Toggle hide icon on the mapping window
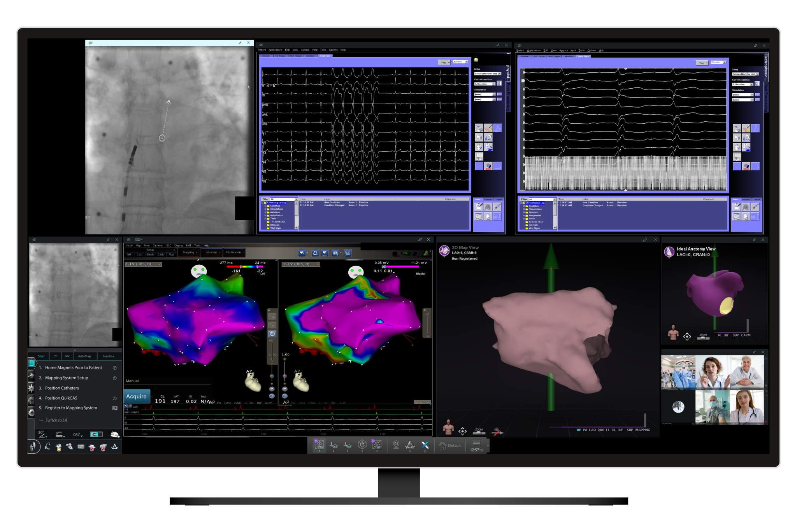Viewport: 797px width, 532px height. click(129, 240)
